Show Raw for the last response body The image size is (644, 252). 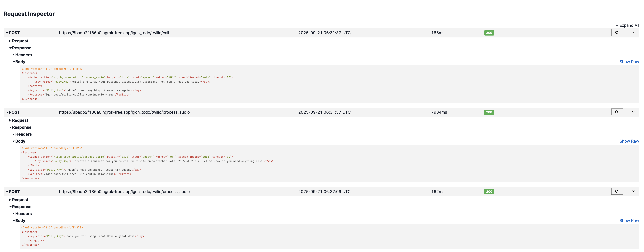point(629,220)
